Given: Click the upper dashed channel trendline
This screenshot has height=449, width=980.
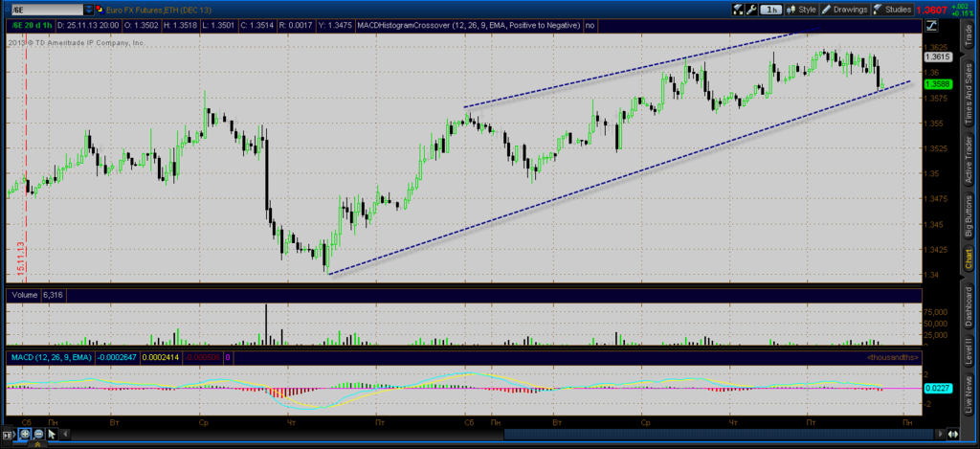Looking at the screenshot, I should coord(640,68).
